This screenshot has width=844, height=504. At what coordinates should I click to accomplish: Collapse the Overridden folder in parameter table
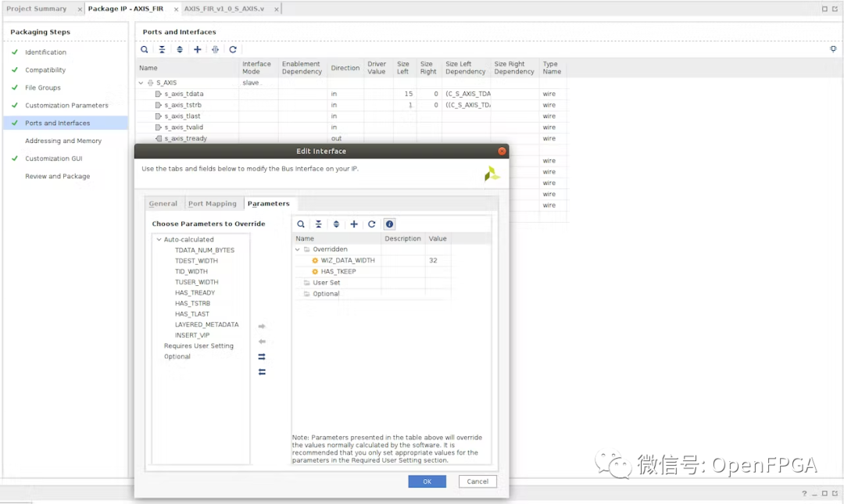[x=298, y=249]
